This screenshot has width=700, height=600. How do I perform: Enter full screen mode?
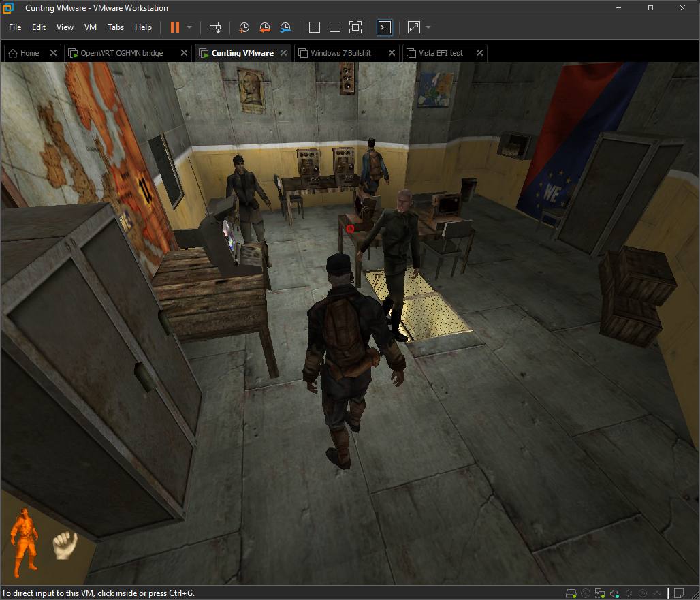coord(355,27)
